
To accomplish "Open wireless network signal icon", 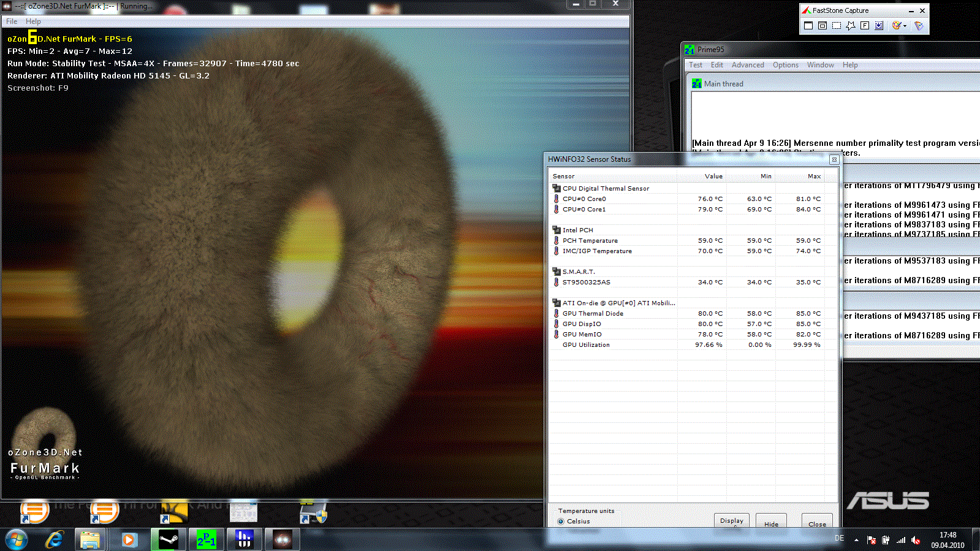I will point(901,540).
